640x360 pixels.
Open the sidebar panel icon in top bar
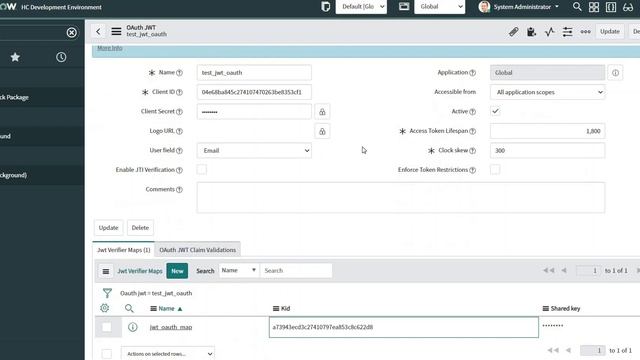tap(611, 7)
